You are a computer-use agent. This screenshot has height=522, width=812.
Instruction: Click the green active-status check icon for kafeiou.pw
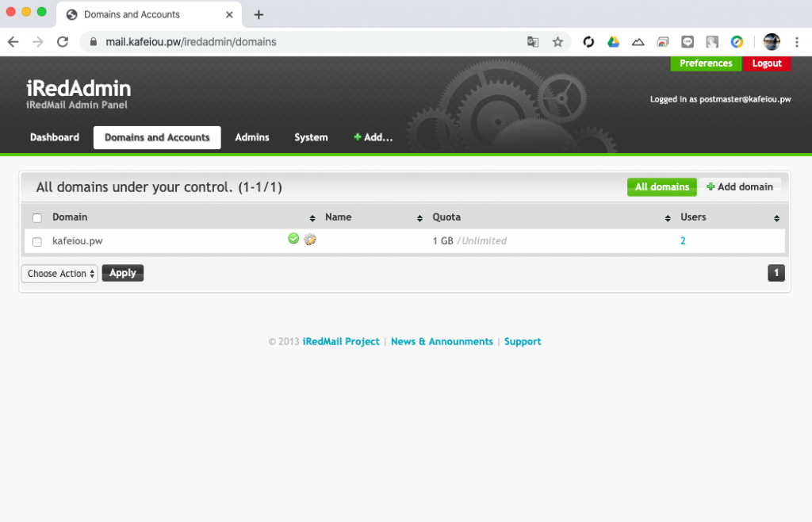tap(293, 238)
